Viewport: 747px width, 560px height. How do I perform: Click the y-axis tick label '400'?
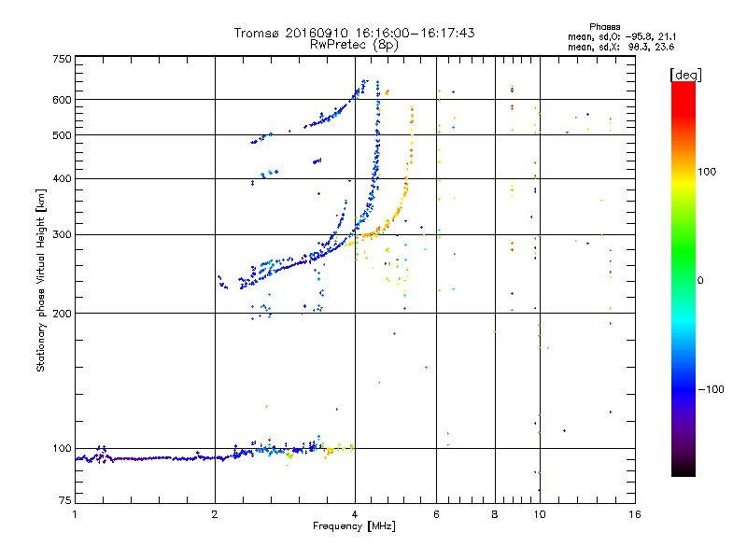tap(62, 178)
